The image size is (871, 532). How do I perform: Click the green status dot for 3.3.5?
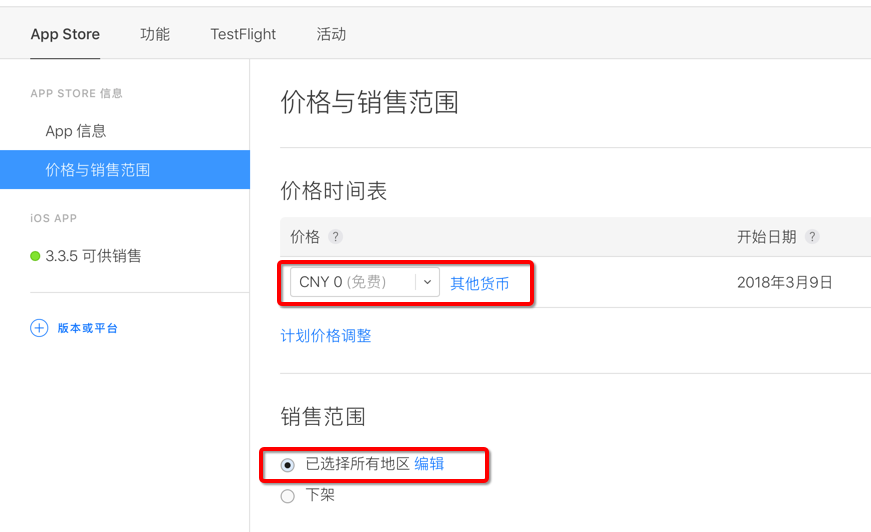click(x=35, y=256)
